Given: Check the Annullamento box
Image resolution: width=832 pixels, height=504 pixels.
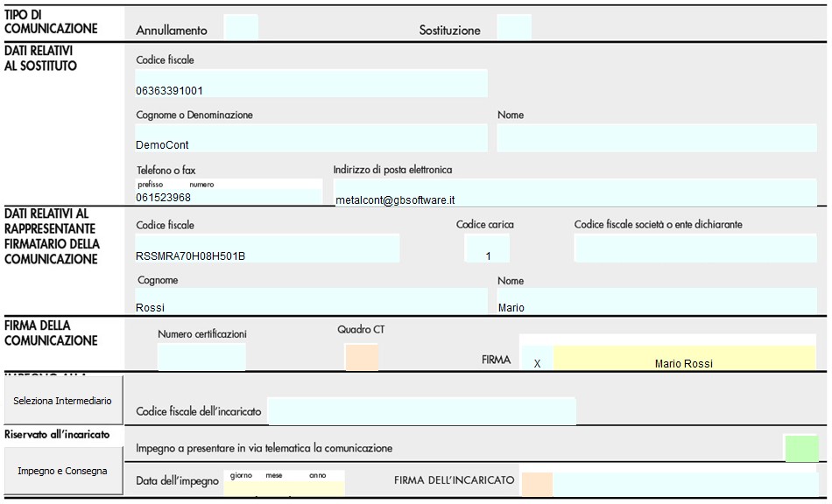Looking at the screenshot, I should pos(241,27).
